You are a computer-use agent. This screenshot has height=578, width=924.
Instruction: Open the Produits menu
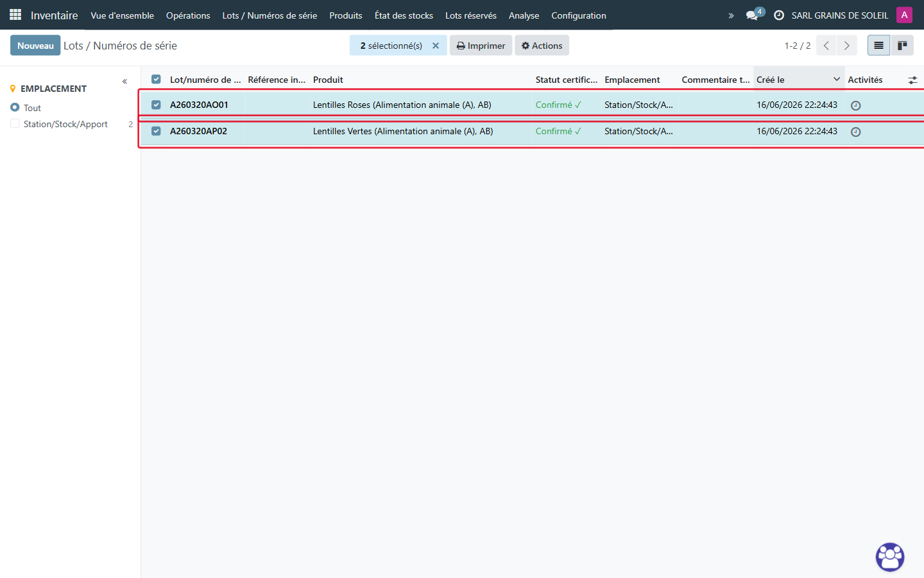[346, 15]
